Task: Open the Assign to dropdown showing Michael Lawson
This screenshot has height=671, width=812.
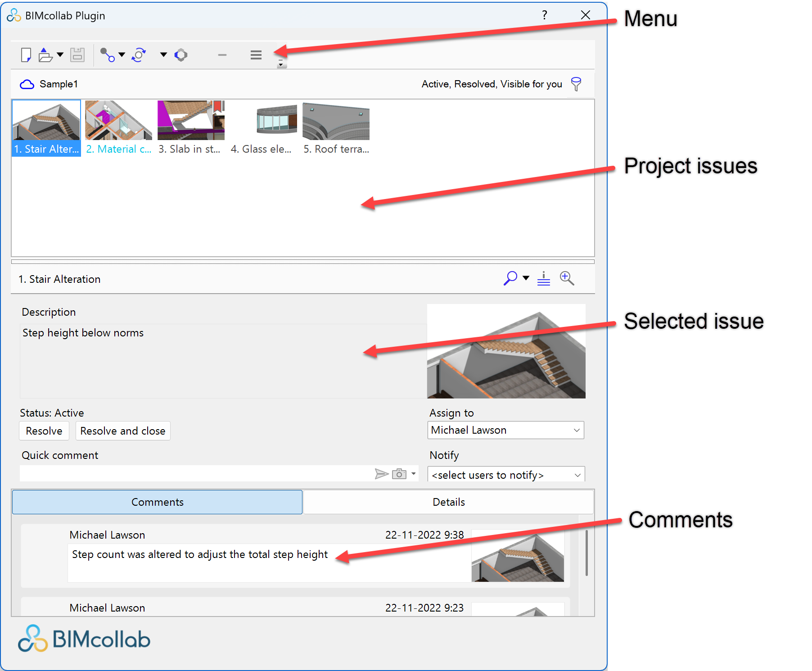Action: coord(505,430)
